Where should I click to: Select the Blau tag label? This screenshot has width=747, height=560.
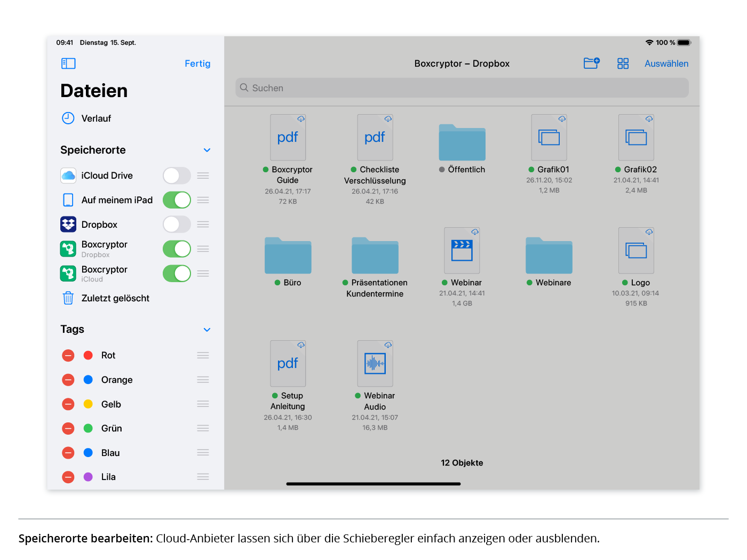pyautogui.click(x=110, y=453)
